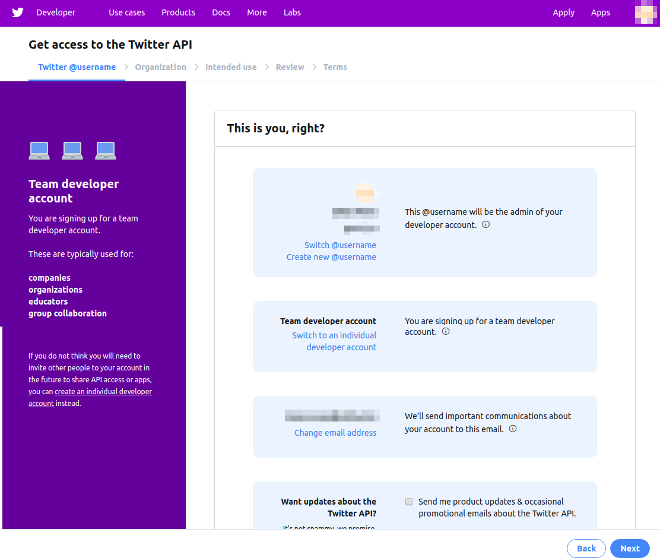Image resolution: width=660 pixels, height=558 pixels.
Task: Click the Twitter bird logo
Action: coord(18,13)
